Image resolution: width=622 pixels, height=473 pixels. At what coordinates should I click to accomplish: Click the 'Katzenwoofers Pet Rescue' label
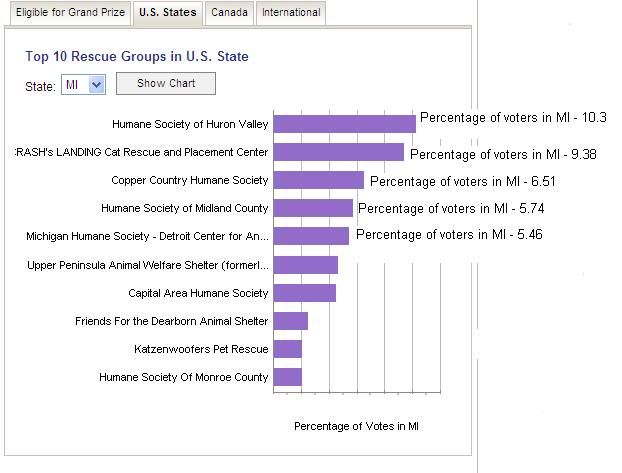tap(201, 349)
